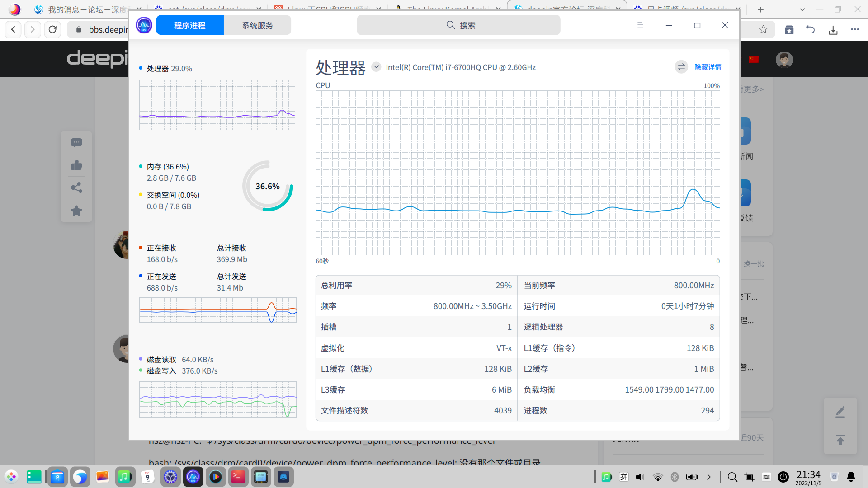Click the launcher icon in the taskbar
Viewport: 868px width, 488px height.
11,477
